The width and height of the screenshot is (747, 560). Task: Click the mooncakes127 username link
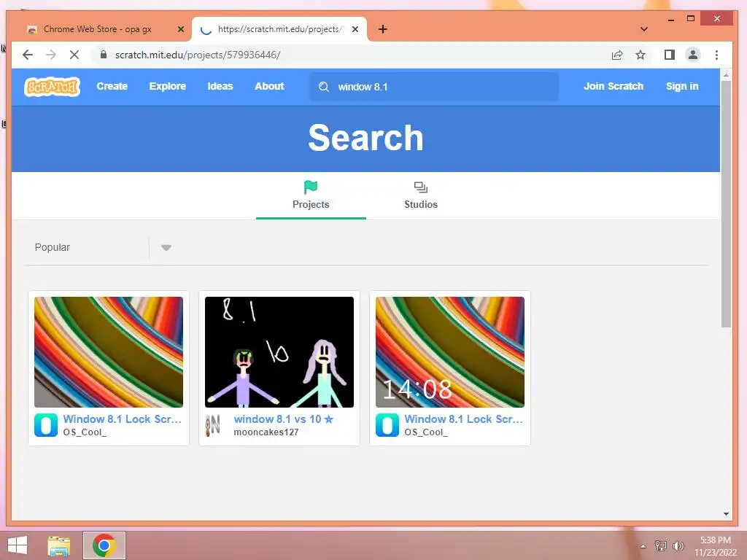[266, 432]
